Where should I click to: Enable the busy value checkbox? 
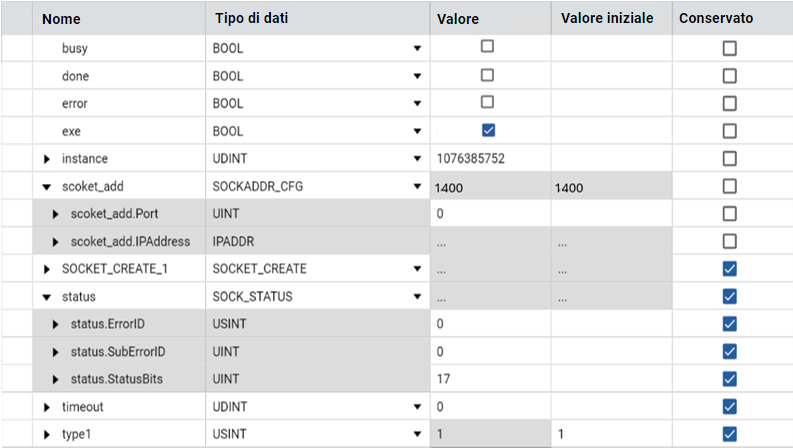pyautogui.click(x=488, y=46)
